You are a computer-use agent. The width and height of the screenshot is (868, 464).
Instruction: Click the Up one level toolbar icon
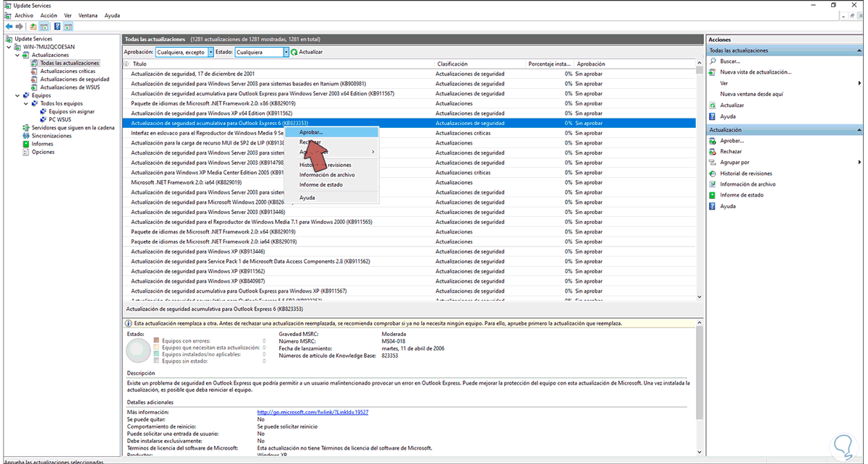point(33,26)
